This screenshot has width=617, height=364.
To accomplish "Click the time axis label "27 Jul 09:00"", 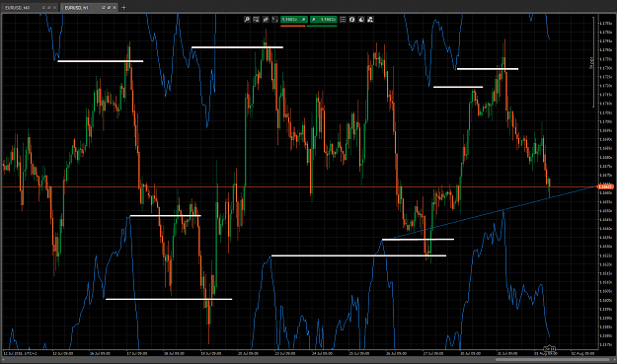I will [x=433, y=353].
